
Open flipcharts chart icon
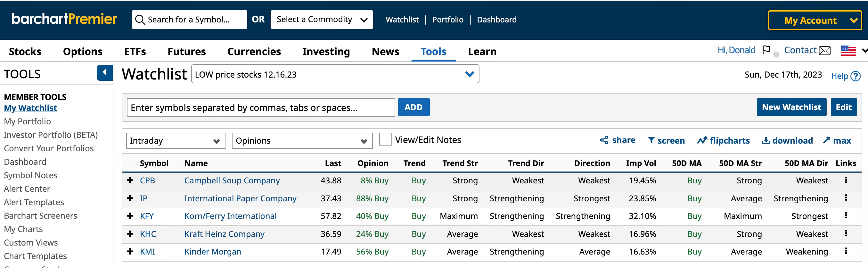tap(702, 140)
